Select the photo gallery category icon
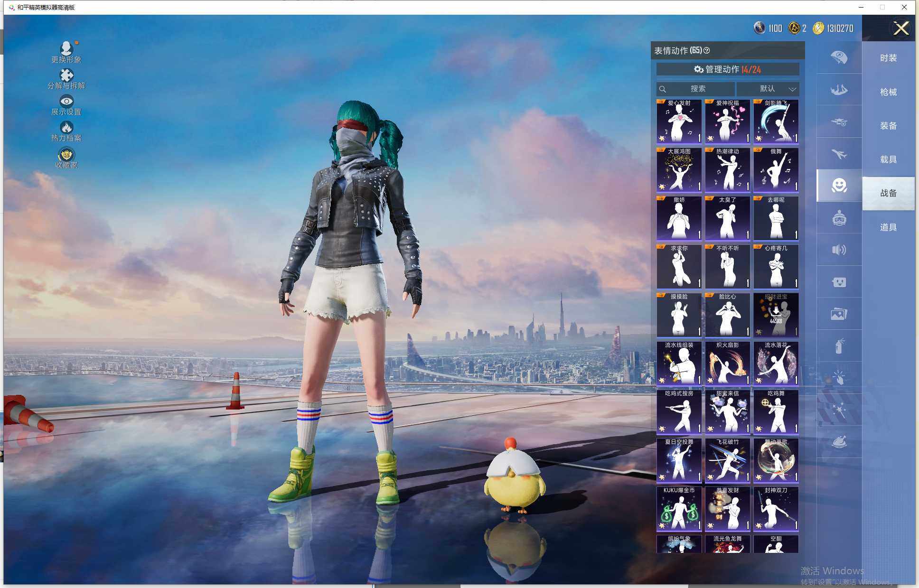The width and height of the screenshot is (919, 588). (839, 314)
